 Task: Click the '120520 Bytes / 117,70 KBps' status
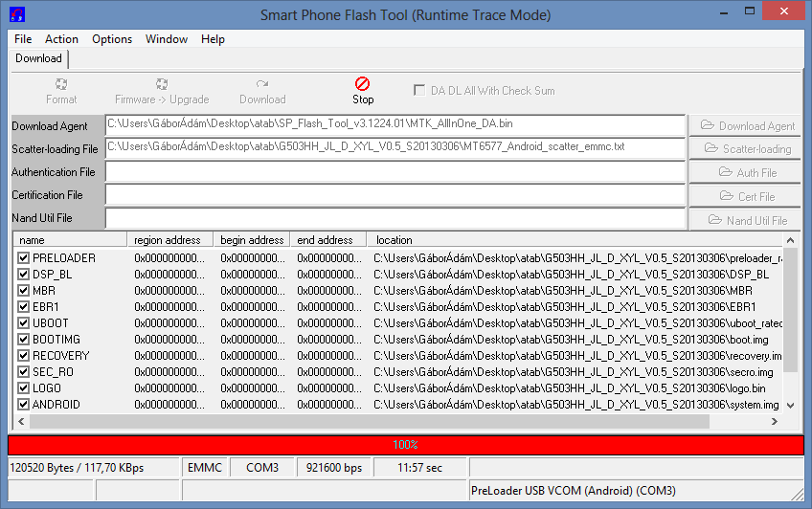point(94,468)
